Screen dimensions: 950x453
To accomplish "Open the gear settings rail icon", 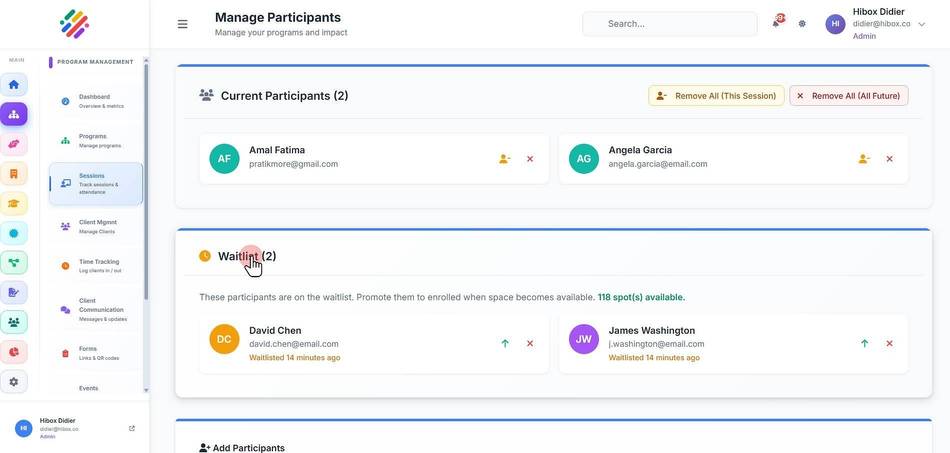I will 13,382.
